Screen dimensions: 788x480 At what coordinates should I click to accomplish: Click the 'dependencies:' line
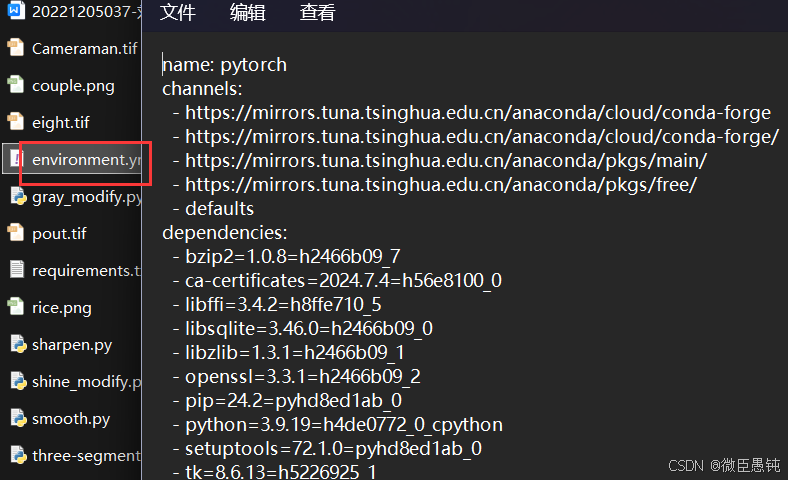point(225,233)
